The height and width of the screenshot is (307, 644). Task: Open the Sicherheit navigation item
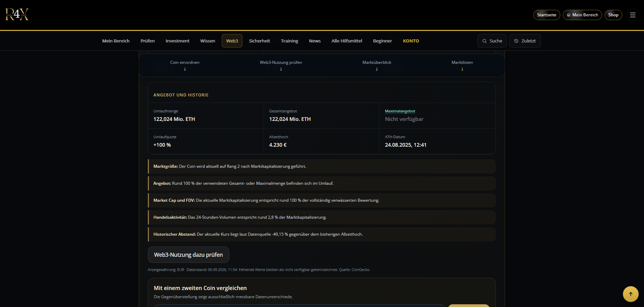point(259,41)
